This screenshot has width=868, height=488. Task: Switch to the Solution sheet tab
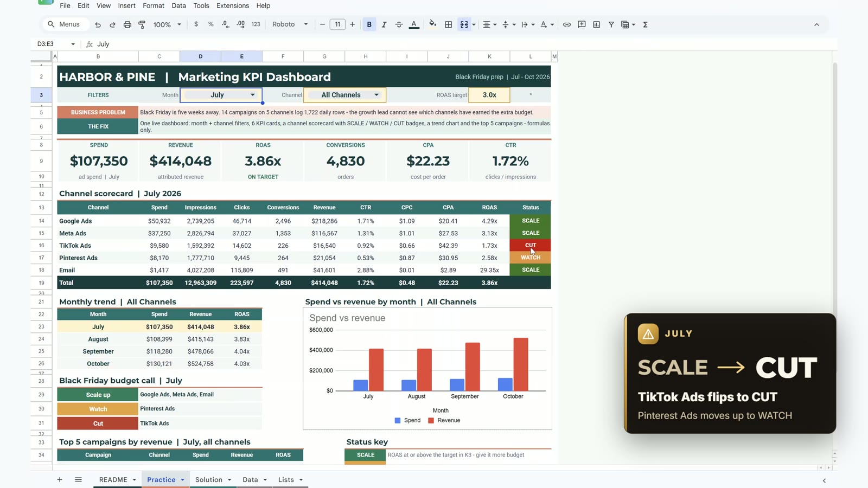(x=213, y=480)
